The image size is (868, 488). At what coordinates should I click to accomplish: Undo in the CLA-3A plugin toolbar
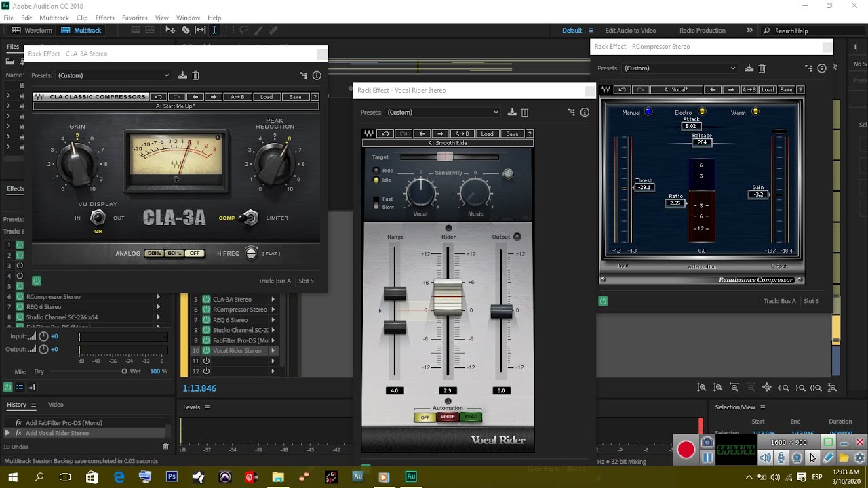tap(157, 97)
